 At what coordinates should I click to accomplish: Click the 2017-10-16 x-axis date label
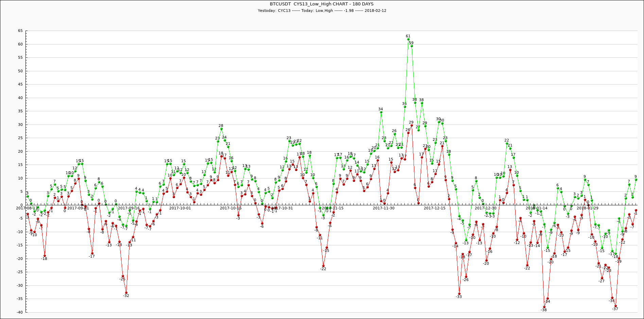(231, 208)
